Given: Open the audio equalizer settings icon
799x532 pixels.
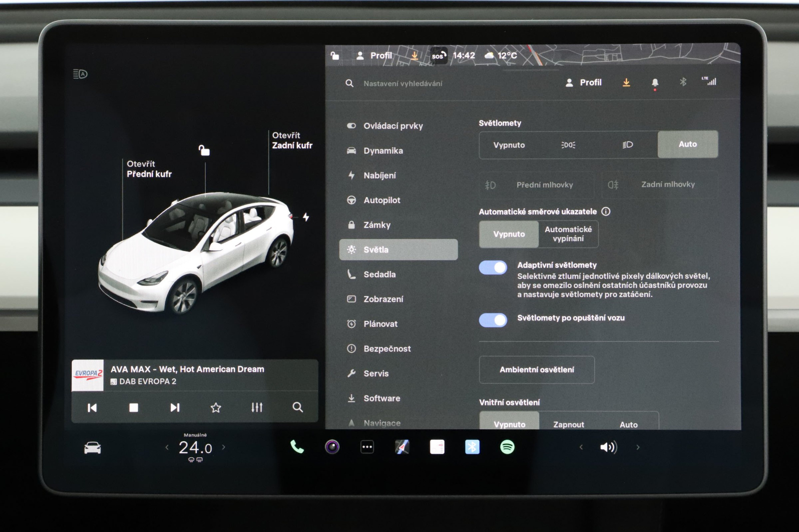Looking at the screenshot, I should pyautogui.click(x=257, y=408).
